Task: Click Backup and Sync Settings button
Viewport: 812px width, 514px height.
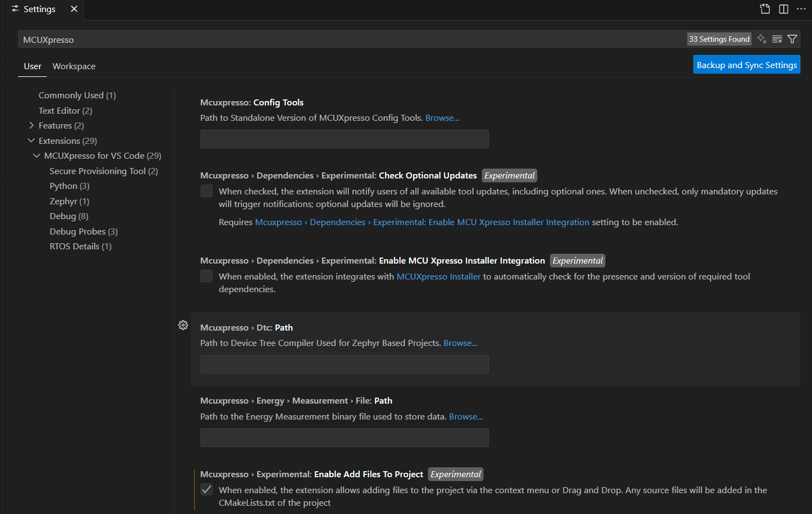Action: pyautogui.click(x=746, y=65)
